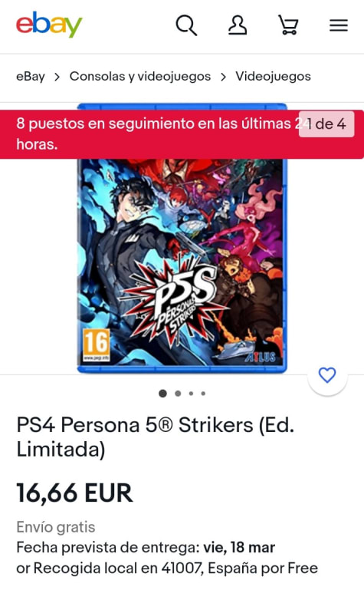Open the hamburger menu icon

(339, 25)
